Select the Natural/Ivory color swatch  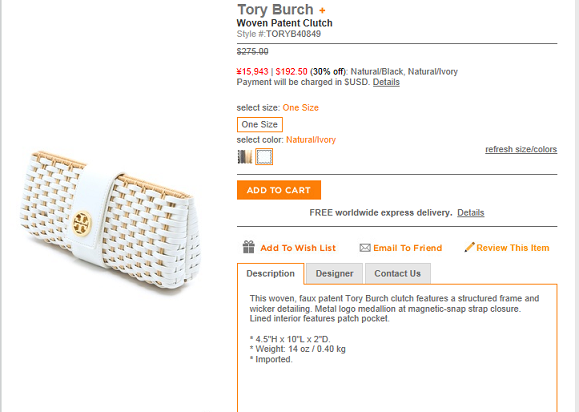pyautogui.click(x=264, y=157)
